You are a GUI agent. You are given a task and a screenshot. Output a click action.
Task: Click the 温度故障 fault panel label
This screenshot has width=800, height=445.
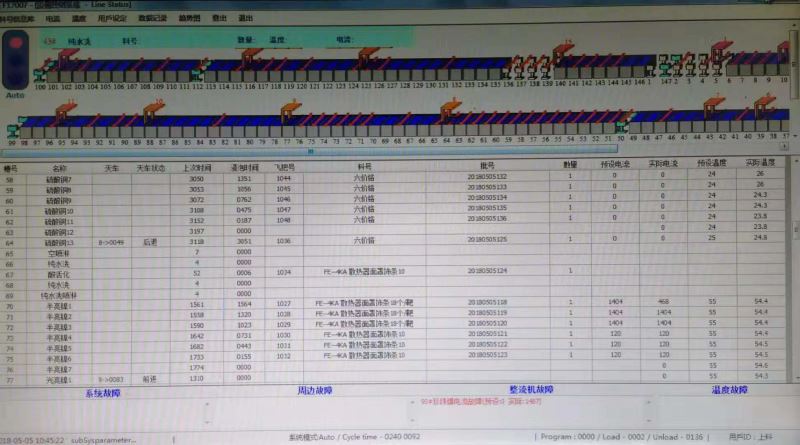tap(728, 391)
